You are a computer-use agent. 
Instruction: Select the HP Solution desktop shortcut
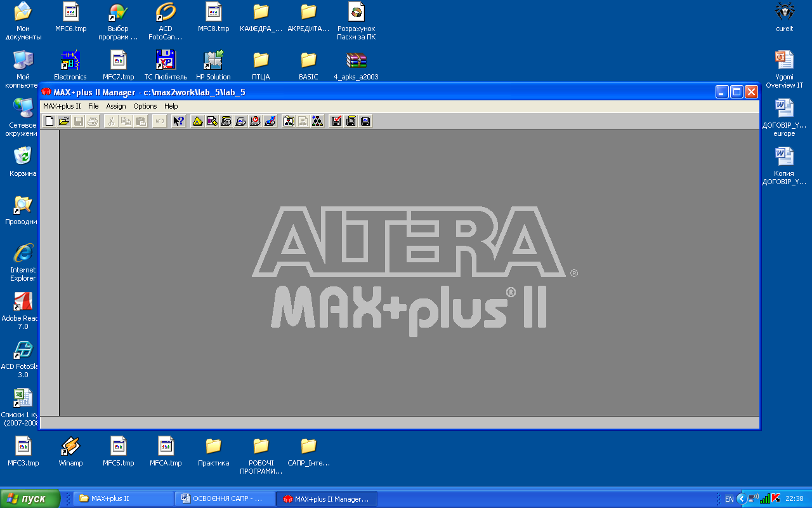tap(213, 65)
